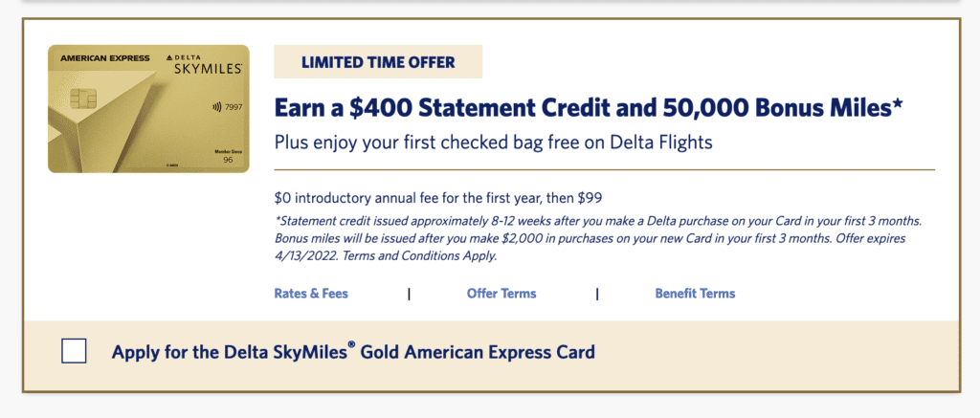This screenshot has width=980, height=418.
Task: Click the $0 introductory annual fee line
Action: click(438, 199)
